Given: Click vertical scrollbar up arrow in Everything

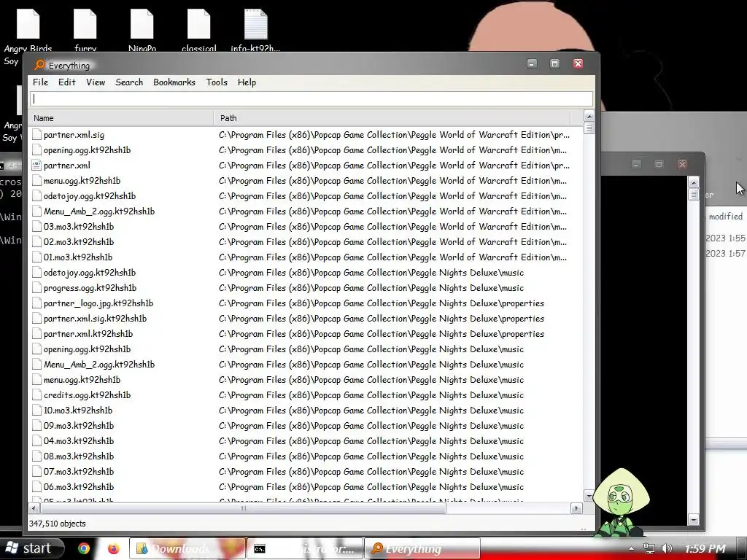Looking at the screenshot, I should point(589,116).
